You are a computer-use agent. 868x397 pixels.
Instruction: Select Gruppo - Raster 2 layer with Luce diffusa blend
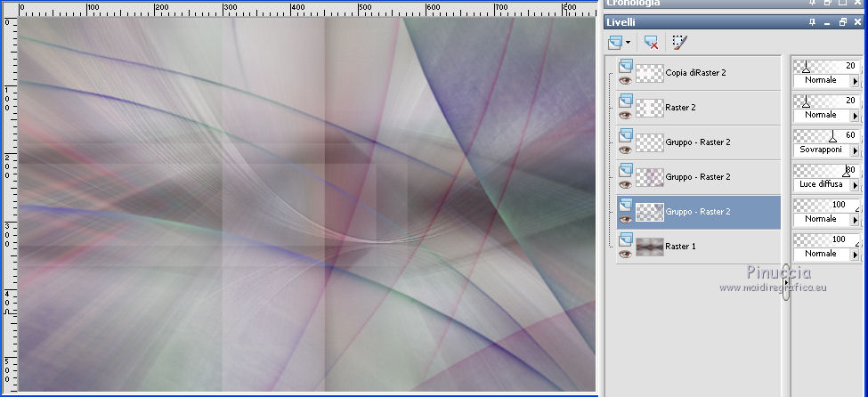point(697,177)
